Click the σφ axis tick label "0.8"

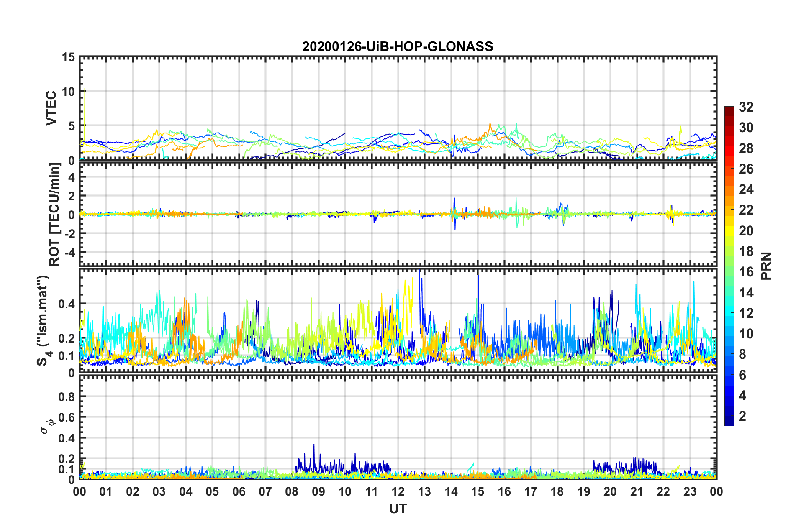[x=66, y=396]
